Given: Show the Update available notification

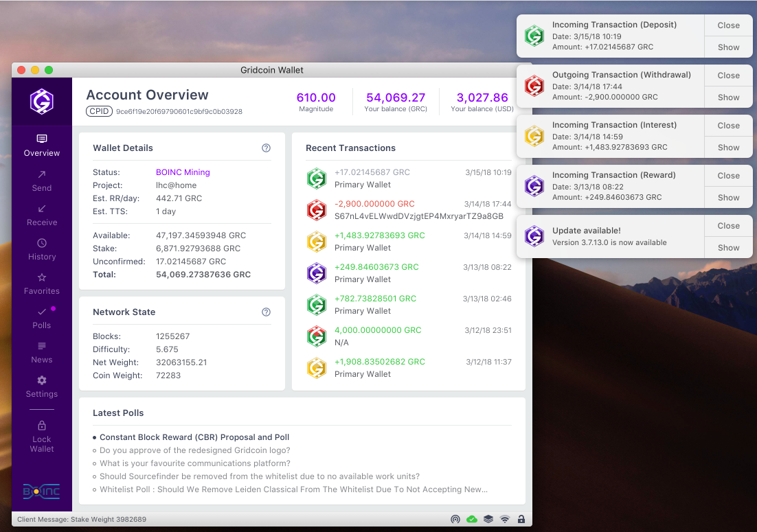Looking at the screenshot, I should pos(729,248).
